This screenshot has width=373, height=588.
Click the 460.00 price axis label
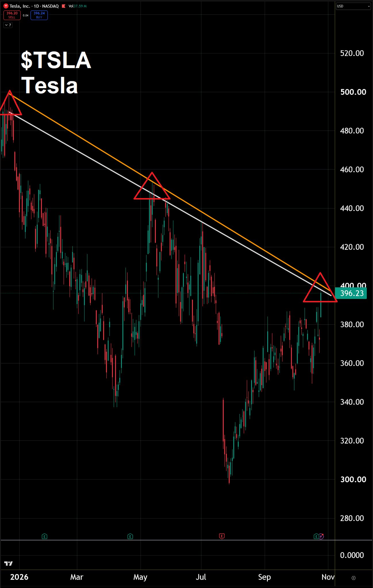(352, 170)
